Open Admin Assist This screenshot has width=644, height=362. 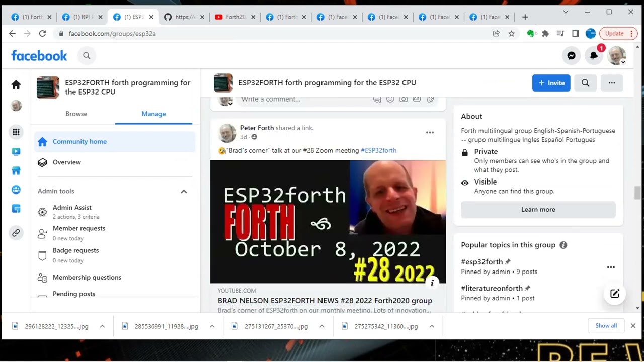coord(115,212)
